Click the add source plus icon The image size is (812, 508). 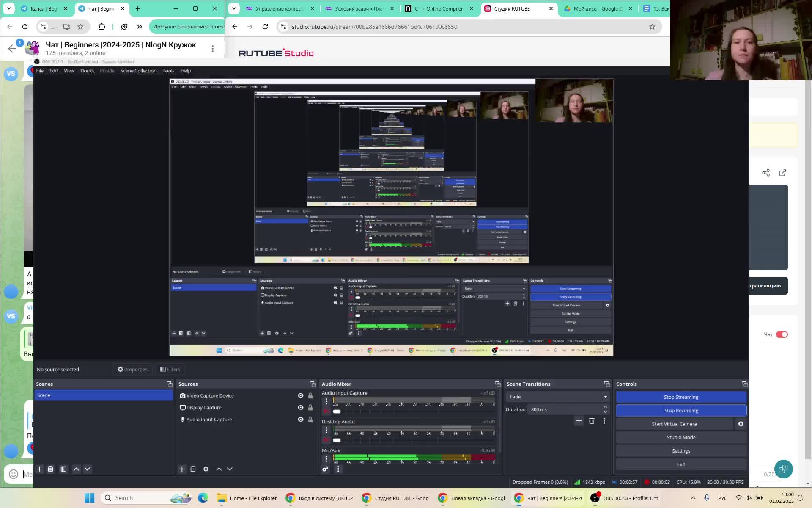(x=182, y=469)
